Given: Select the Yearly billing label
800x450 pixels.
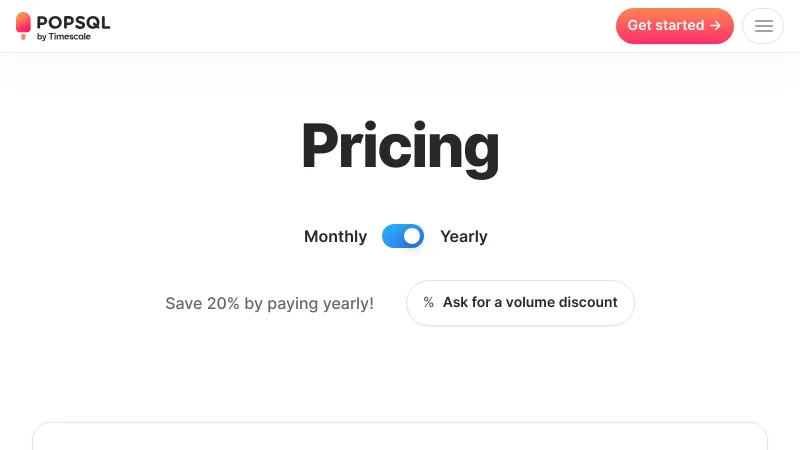Looking at the screenshot, I should pyautogui.click(x=464, y=236).
